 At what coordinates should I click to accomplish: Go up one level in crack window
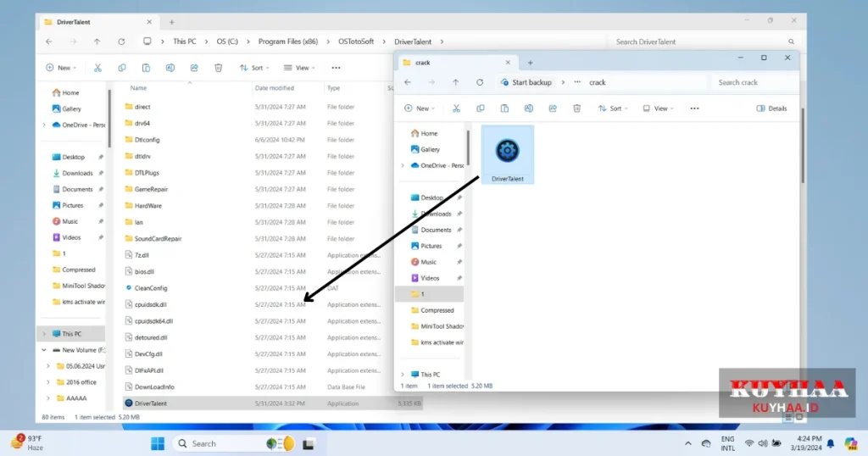455,82
